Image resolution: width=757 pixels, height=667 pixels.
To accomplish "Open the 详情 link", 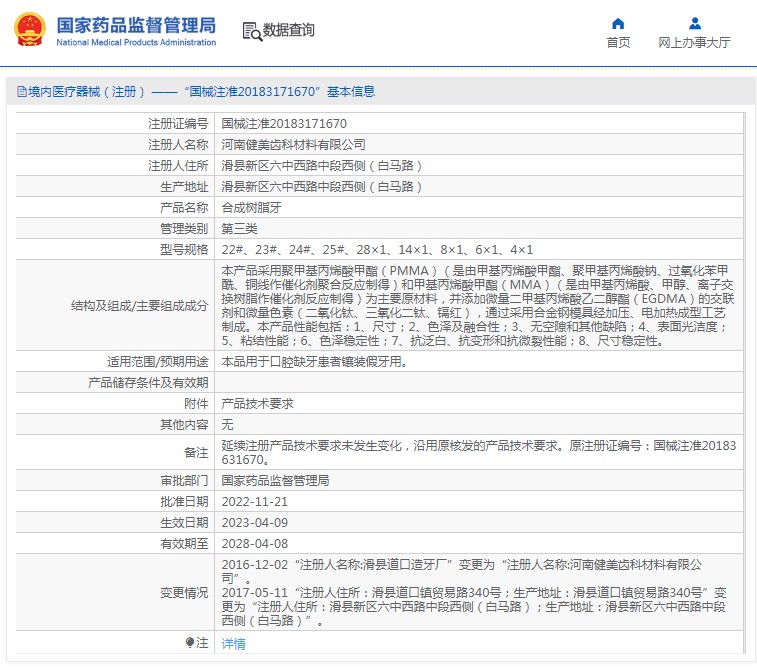I will coord(233,643).
